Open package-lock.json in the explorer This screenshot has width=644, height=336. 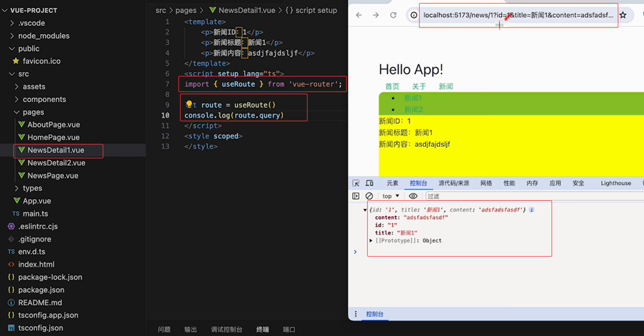pyautogui.click(x=50, y=277)
